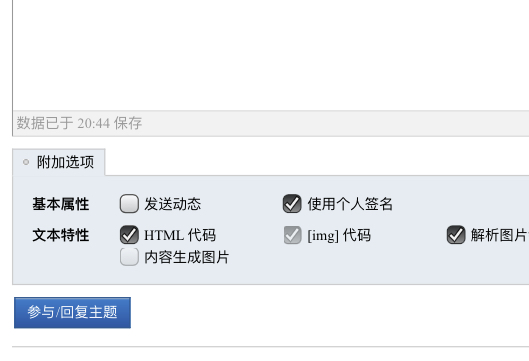Viewport: 529px width, 361px height.
Task: Click the greyed-out [img] 代码 checkbox
Action: pyautogui.click(x=292, y=234)
